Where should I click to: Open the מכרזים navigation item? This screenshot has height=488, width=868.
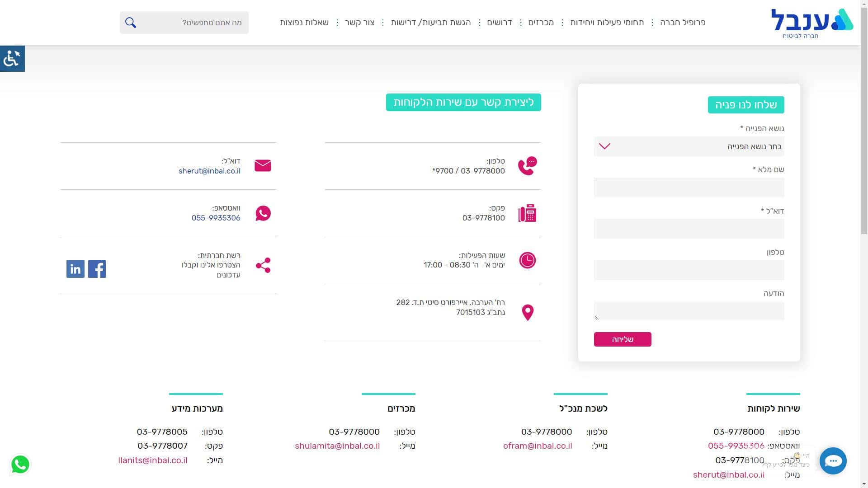coord(541,23)
